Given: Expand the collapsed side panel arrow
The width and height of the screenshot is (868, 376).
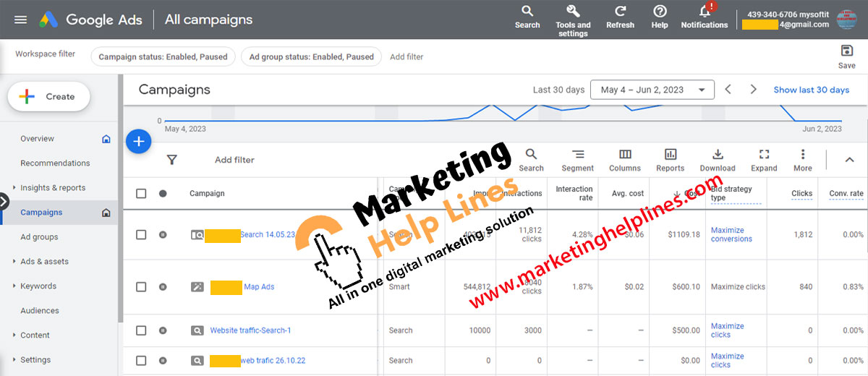Looking at the screenshot, I should pyautogui.click(x=4, y=202).
